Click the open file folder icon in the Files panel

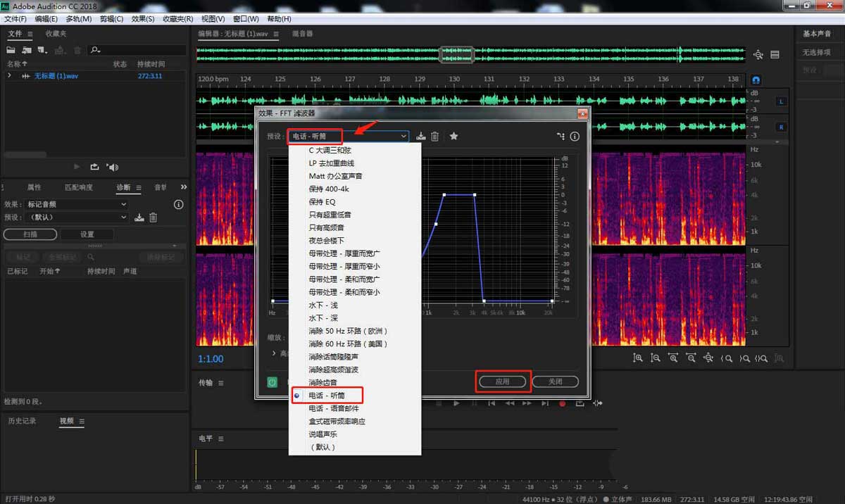tap(11, 50)
